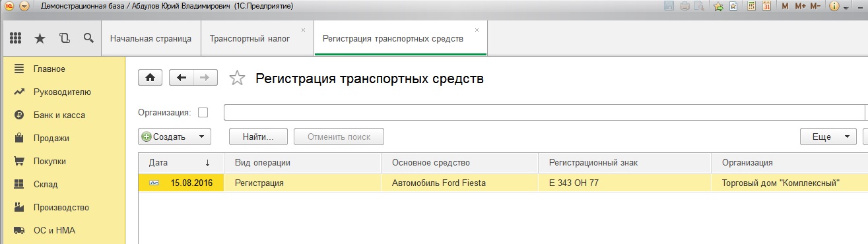This screenshot has height=244, width=868.
Task: Sort by the Дата column header
Action: (x=181, y=162)
